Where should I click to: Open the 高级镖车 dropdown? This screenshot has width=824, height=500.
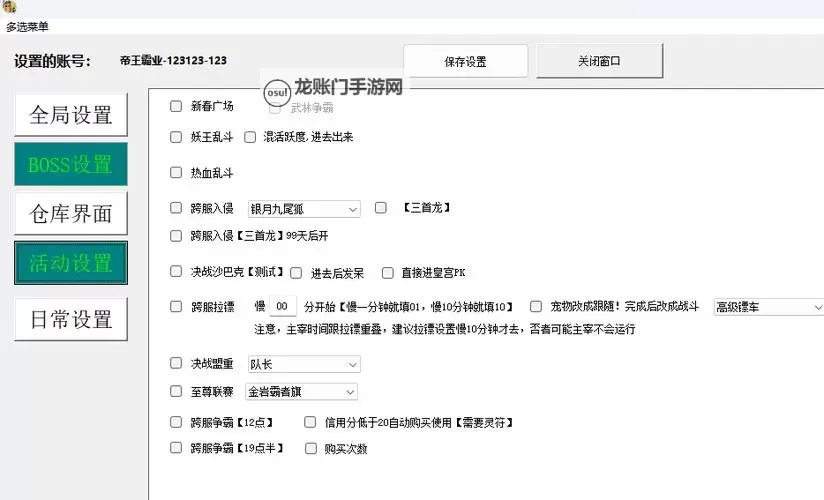pyautogui.click(x=769, y=307)
